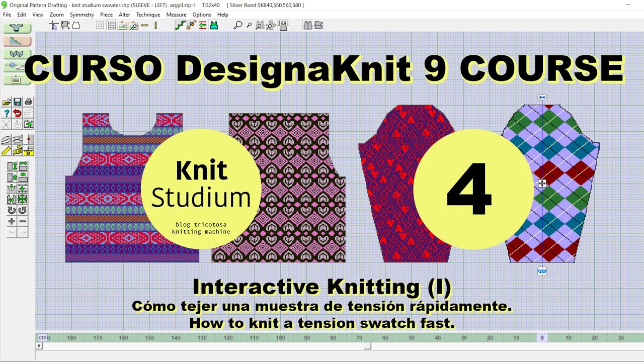Click the horizontal resize piece icon with green arrows
The width and height of the screenshot is (644, 362).
click(x=23, y=165)
